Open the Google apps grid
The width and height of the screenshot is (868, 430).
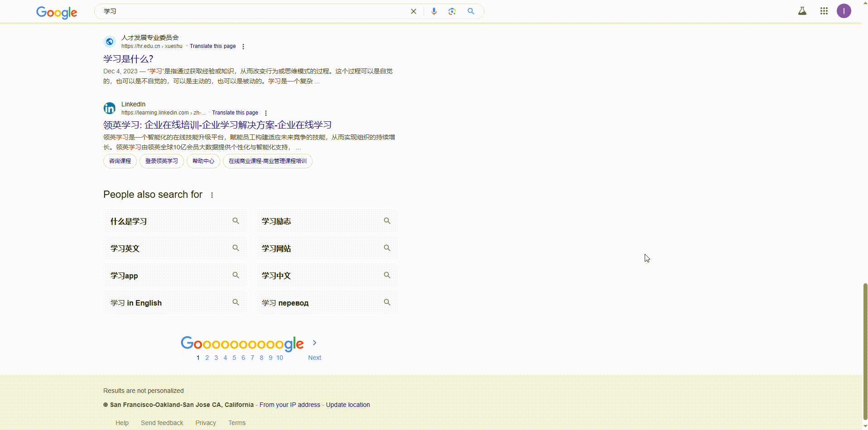824,11
